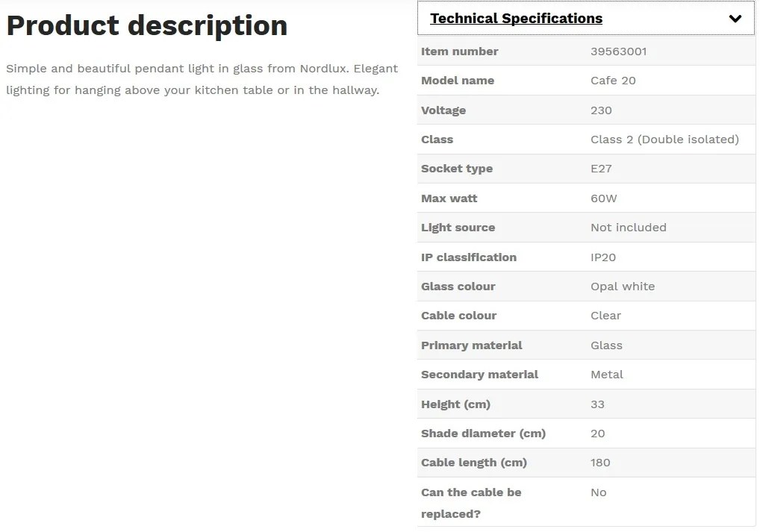This screenshot has height=532, width=760.
Task: Click the Shade diameter (cm) label
Action: [x=483, y=434]
